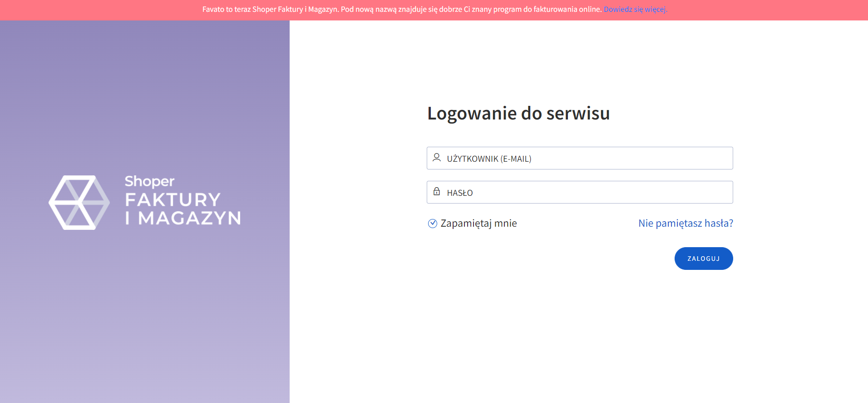Click the 'Shoper' wordmark above FAKTURY
This screenshot has width=868, height=403.
[149, 181]
